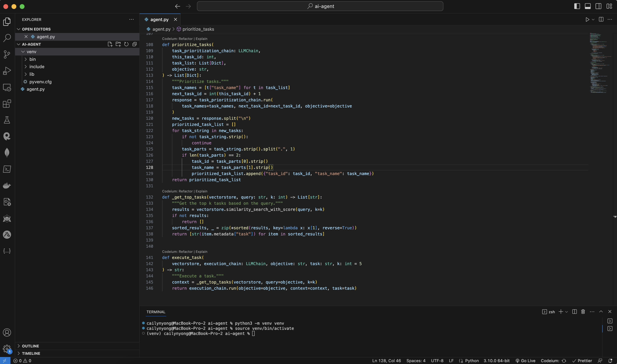Toggle the secondary side bar
Screen dimensions: 617x364
tap(598, 6)
